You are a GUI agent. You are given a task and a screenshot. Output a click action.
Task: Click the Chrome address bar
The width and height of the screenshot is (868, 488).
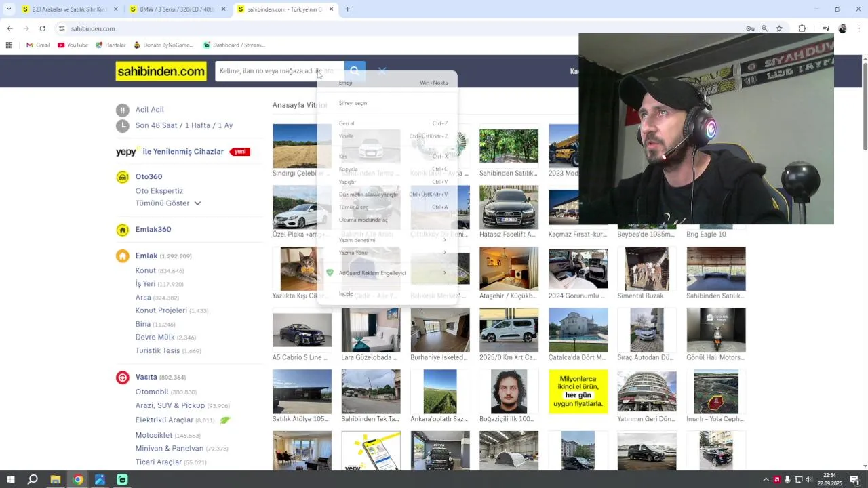400,28
